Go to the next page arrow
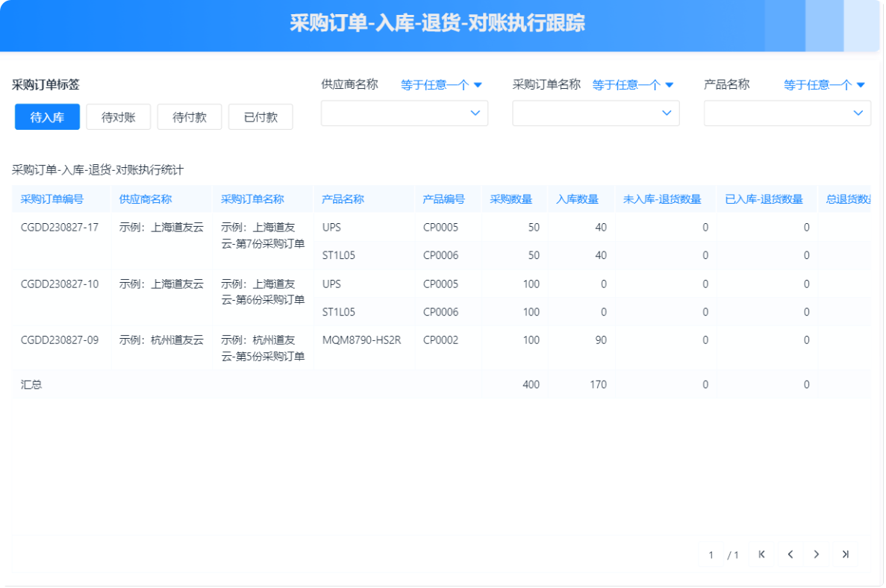This screenshot has width=886, height=588. point(817,554)
